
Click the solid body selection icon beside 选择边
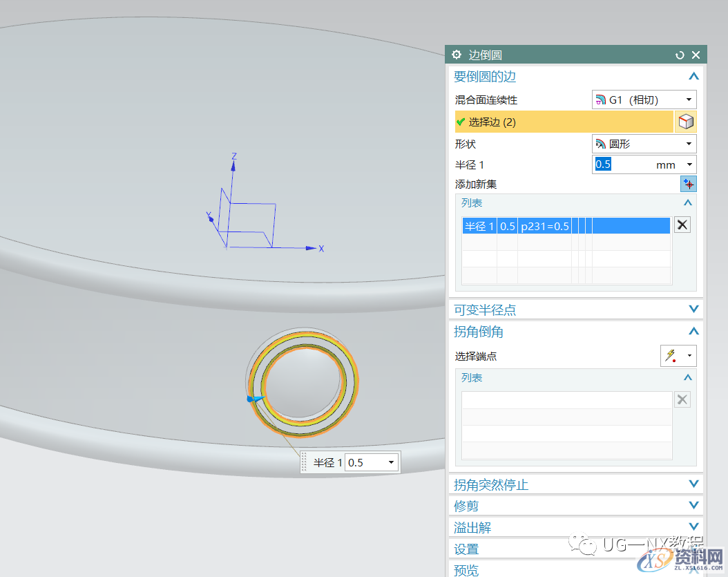tap(686, 122)
